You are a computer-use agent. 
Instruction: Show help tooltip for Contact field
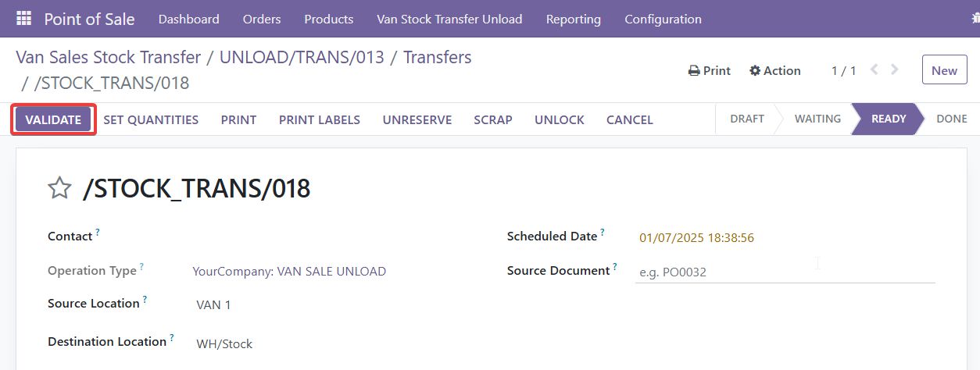(x=98, y=233)
